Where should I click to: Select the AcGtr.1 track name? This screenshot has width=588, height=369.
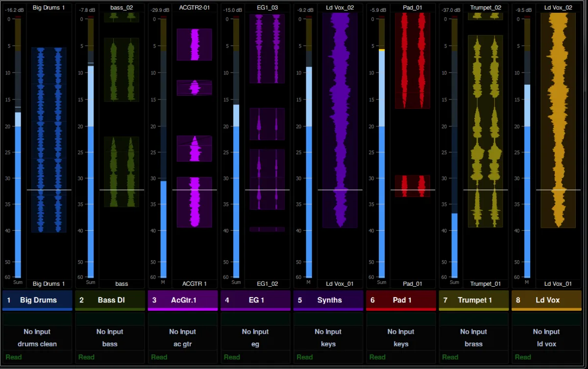click(x=184, y=300)
